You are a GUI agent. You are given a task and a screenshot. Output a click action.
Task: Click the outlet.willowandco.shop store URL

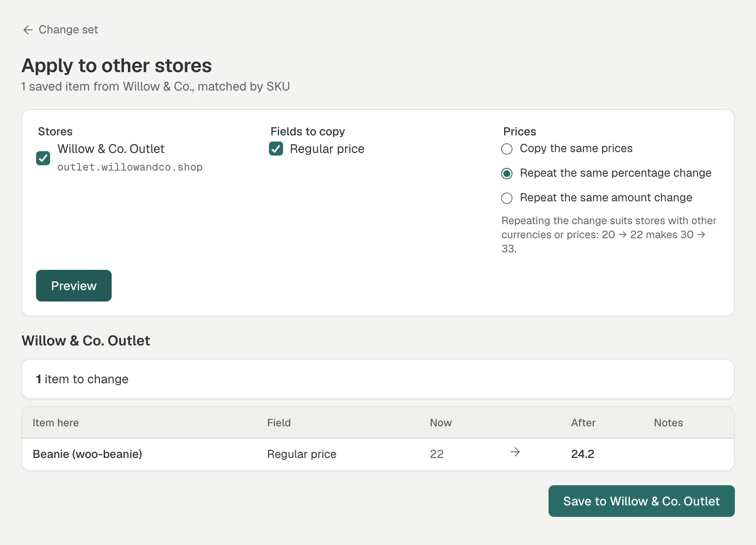pos(130,167)
